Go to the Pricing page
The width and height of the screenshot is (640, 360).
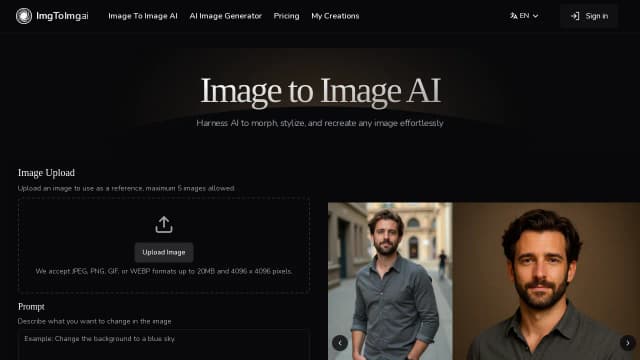coord(286,16)
